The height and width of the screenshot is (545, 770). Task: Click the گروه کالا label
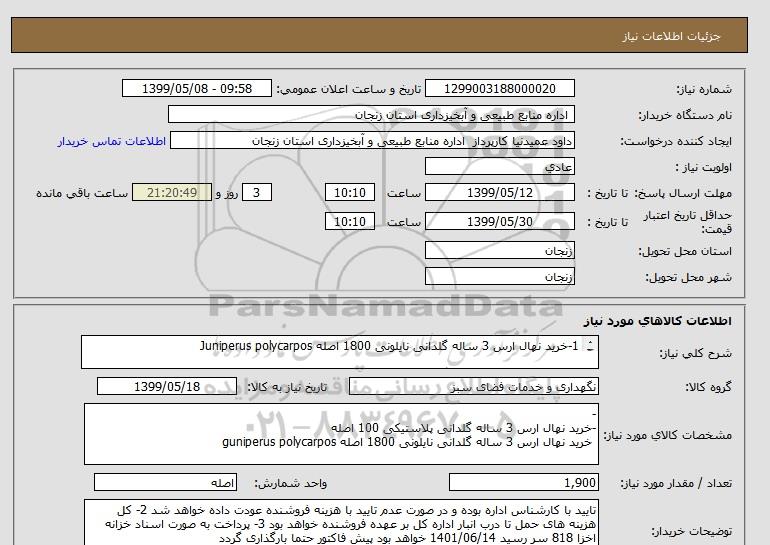[709, 387]
